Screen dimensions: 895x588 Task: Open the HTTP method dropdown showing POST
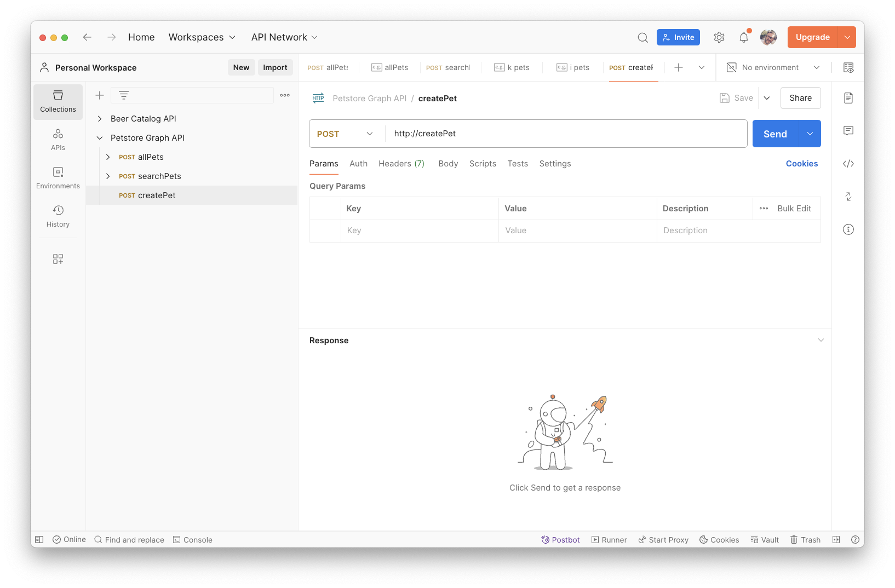point(345,133)
